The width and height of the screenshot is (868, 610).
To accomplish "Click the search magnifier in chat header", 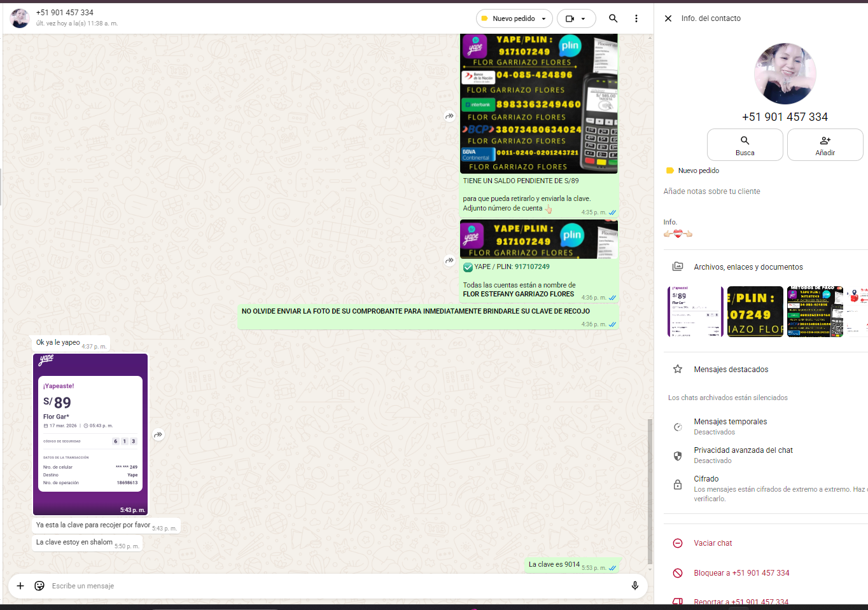I will point(613,18).
